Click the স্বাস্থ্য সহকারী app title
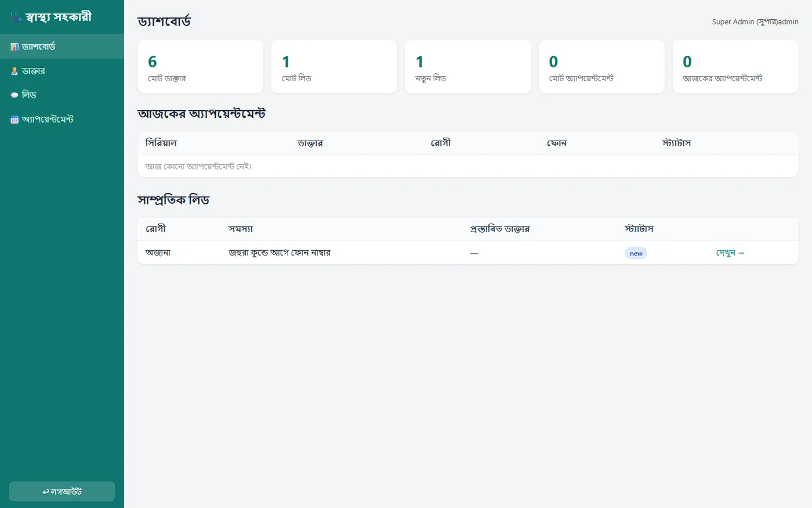The height and width of the screenshot is (508, 812). [x=59, y=17]
